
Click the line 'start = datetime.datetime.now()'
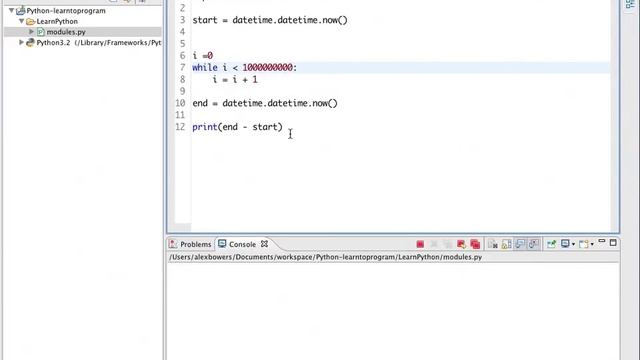tap(270, 20)
